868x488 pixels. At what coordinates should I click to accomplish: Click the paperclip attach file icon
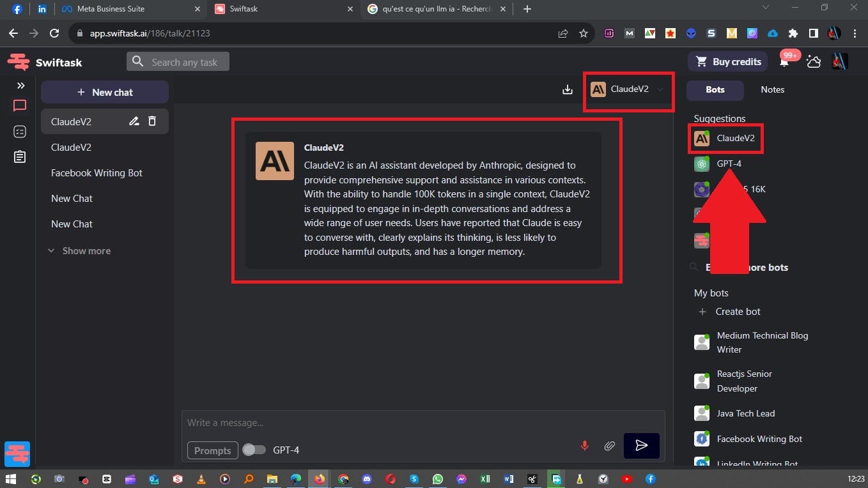click(610, 446)
